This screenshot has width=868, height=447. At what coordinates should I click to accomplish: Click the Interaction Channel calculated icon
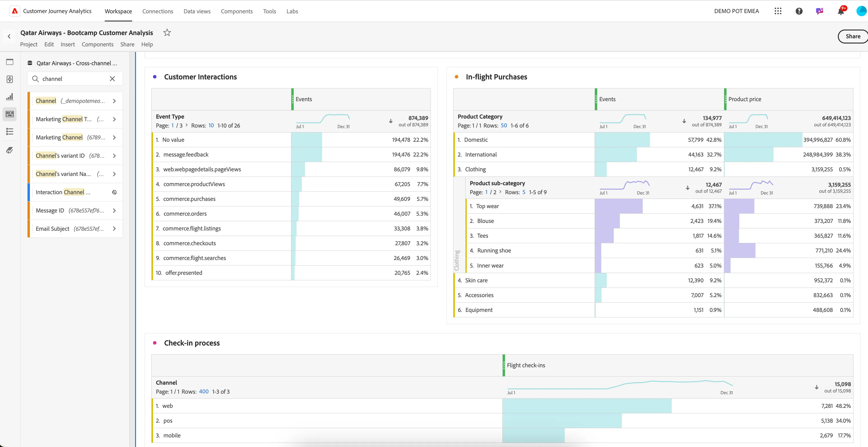click(x=115, y=192)
